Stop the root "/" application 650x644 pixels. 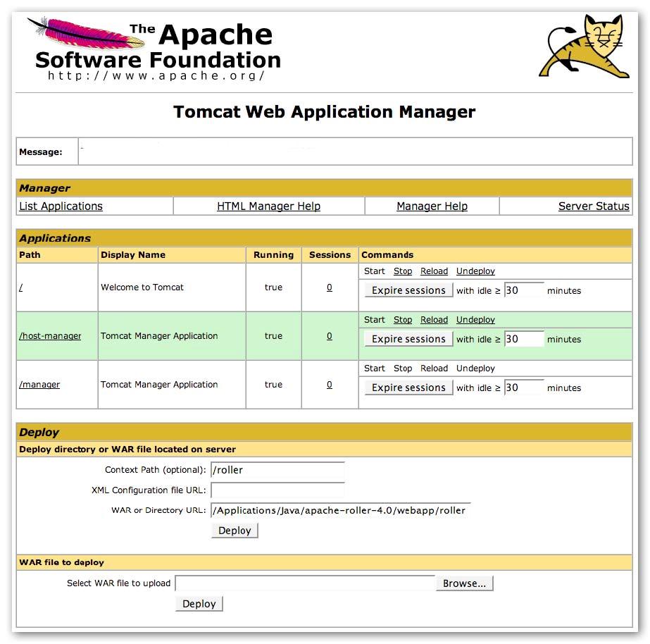[x=403, y=271]
